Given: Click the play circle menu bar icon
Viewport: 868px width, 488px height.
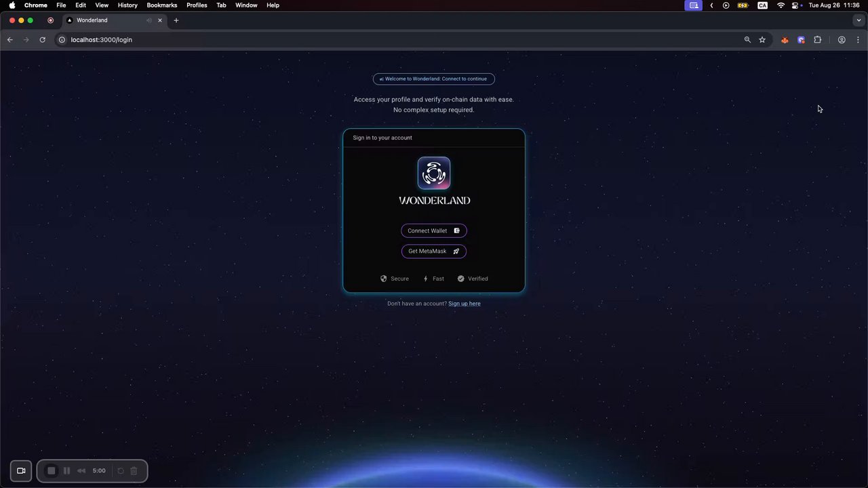Looking at the screenshot, I should click(726, 5).
